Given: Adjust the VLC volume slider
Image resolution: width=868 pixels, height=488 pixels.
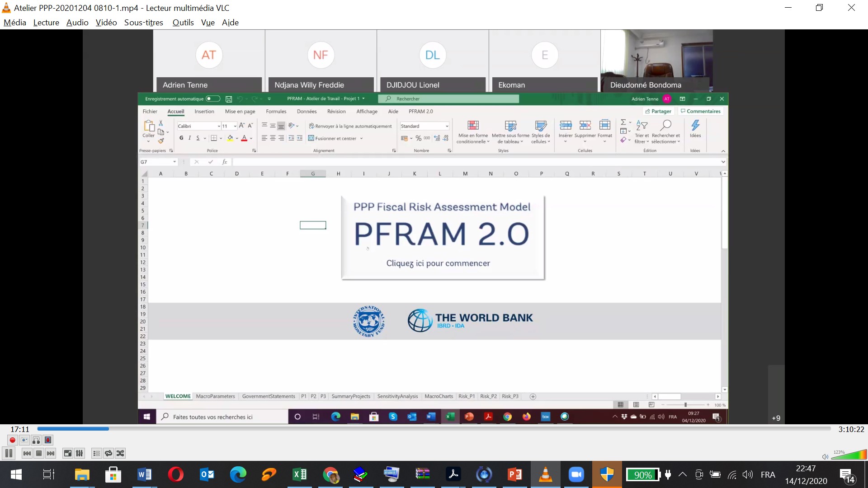Looking at the screenshot, I should pyautogui.click(x=849, y=455).
